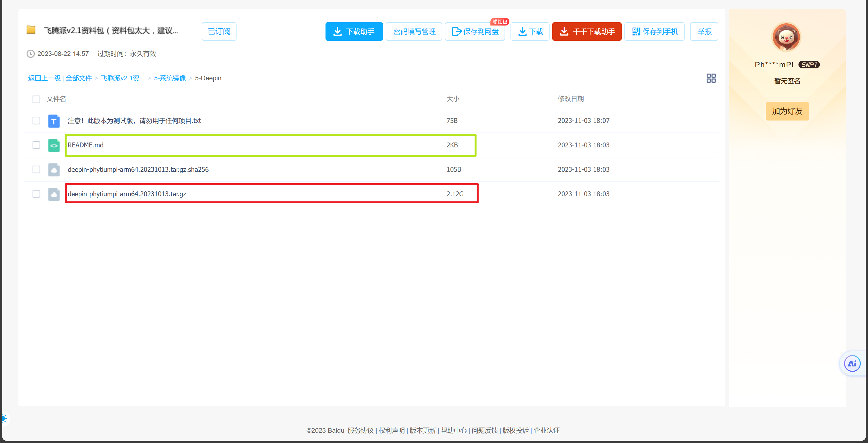Click the 领红包 red packet badge
Image resolution: width=868 pixels, height=443 pixels.
pos(499,21)
